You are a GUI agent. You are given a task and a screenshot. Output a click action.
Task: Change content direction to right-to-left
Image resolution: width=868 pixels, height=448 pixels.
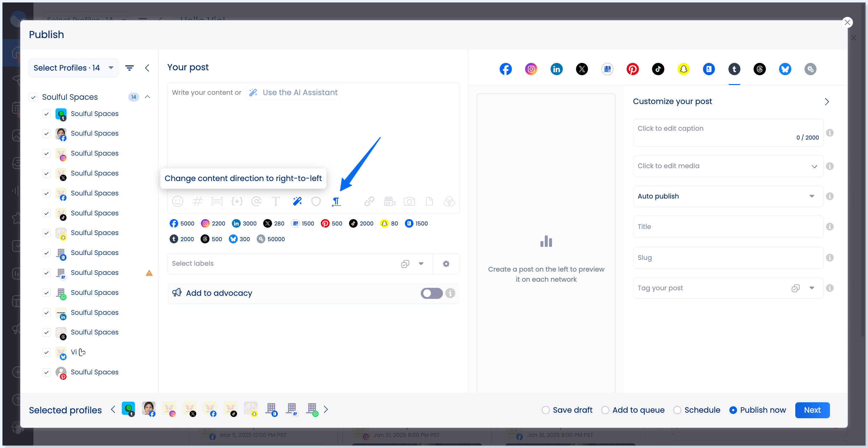[336, 202]
